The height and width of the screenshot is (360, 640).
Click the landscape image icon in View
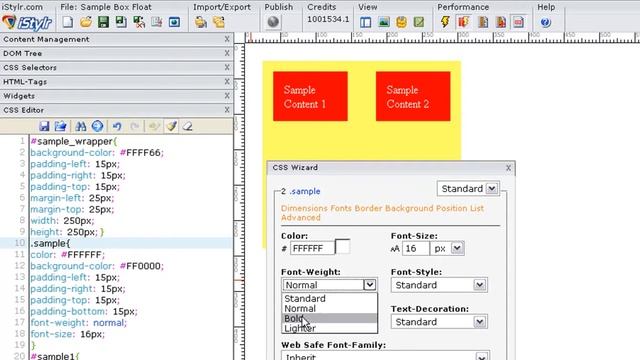point(384,22)
